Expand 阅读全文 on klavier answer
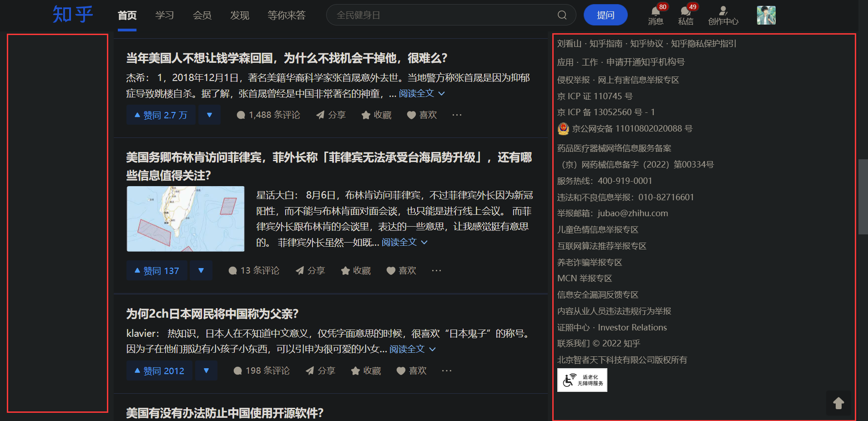Viewport: 868px width, 421px height. pyautogui.click(x=413, y=349)
